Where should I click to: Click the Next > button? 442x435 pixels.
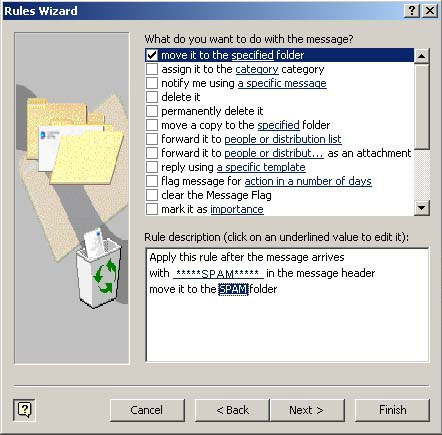[307, 410]
